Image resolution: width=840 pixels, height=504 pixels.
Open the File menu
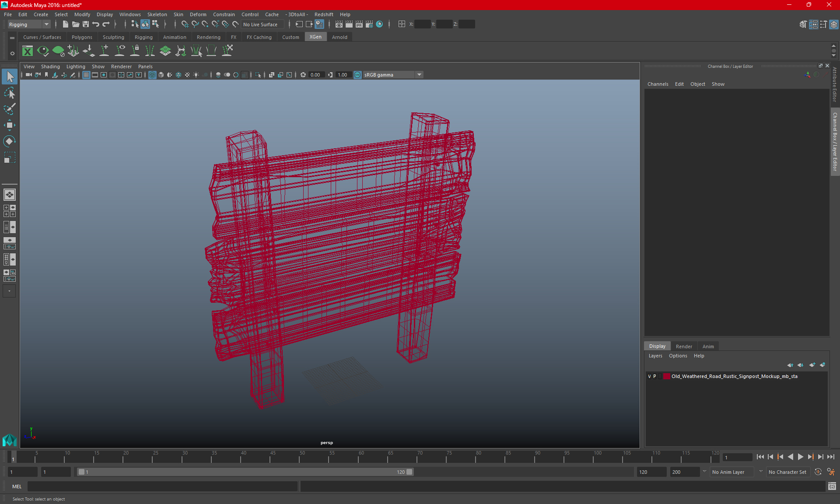click(x=8, y=14)
